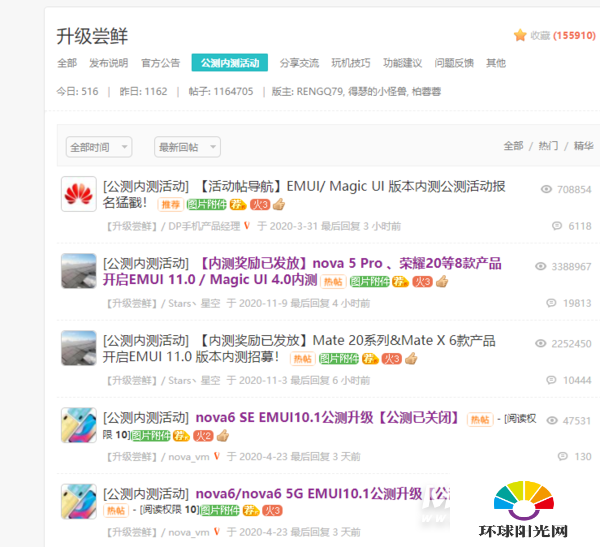Open Stars、星空 author link dated 2020-11-9
The width and height of the screenshot is (600, 547).
(194, 304)
